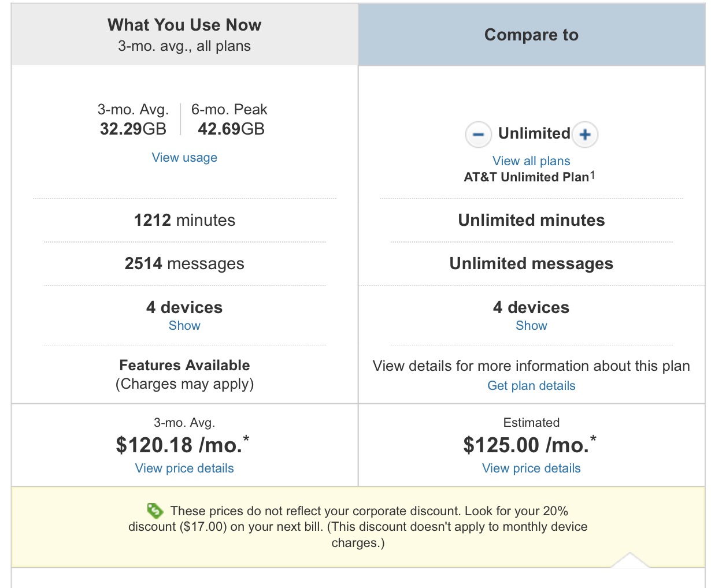
Task: Click the asterisk after $125.00 /mo.
Action: click(594, 439)
